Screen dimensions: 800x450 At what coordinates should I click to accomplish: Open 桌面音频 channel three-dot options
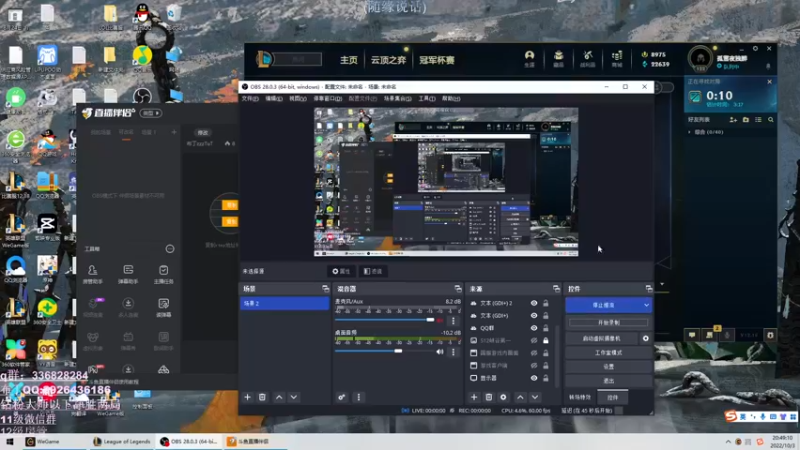coord(453,352)
